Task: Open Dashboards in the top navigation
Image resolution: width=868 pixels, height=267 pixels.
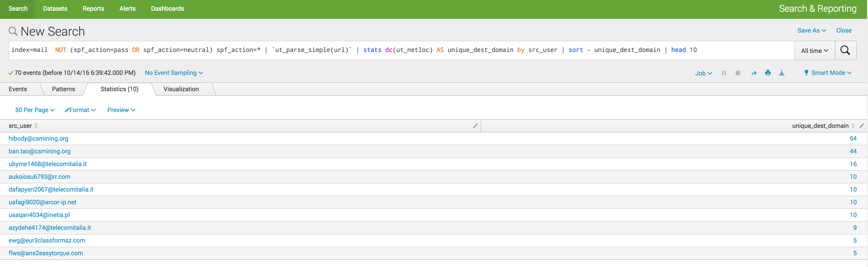Action: click(167, 9)
